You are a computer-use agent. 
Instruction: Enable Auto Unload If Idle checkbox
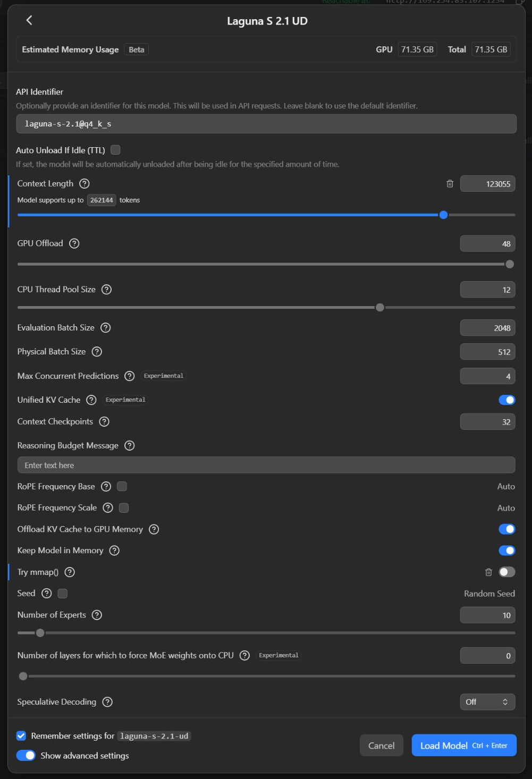pyautogui.click(x=115, y=150)
